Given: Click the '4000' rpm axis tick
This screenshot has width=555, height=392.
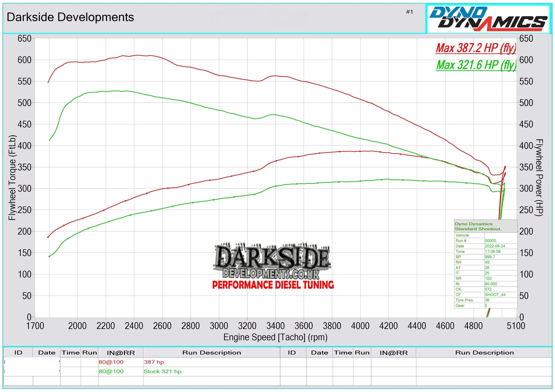Looking at the screenshot, I should click(360, 326).
